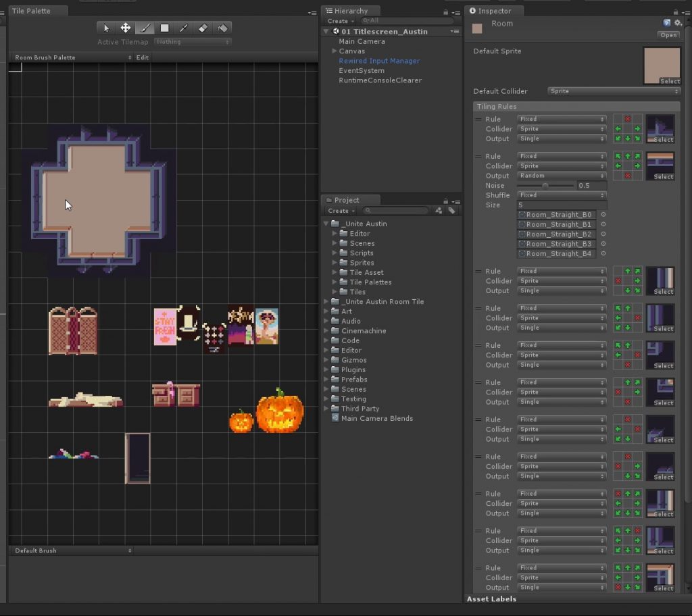Choose the Flood Fill bucket tool
692x616 pixels.
point(222,28)
